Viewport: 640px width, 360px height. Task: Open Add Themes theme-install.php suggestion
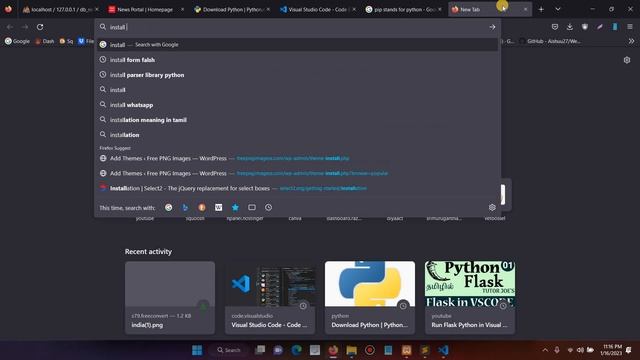(x=297, y=158)
